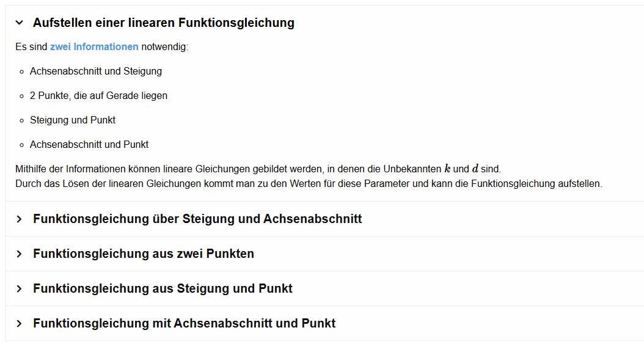This screenshot has width=644, height=355.
Task: Click the sentence starting 'Durch das Lösen'
Action: coord(309,183)
